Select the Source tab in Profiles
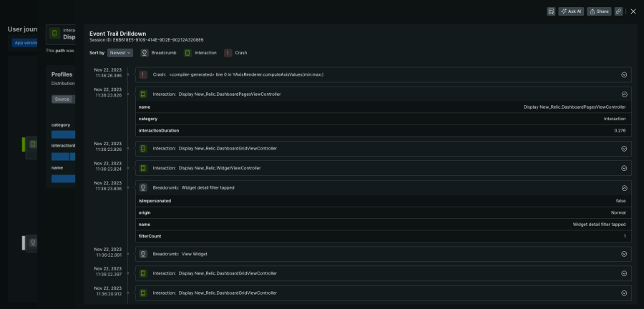644x309 pixels. (x=62, y=99)
